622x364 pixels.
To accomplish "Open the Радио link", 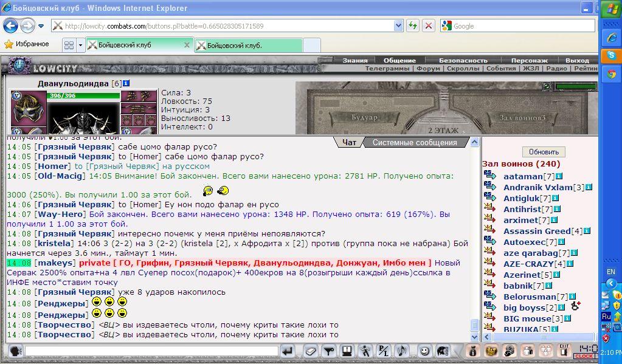I will pyautogui.click(x=556, y=69).
